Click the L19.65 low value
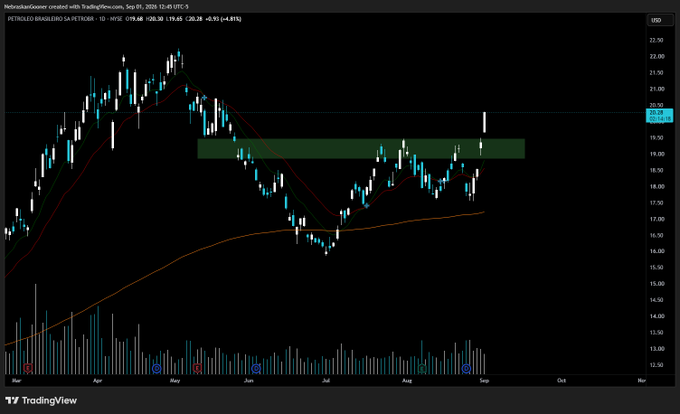 [174, 19]
